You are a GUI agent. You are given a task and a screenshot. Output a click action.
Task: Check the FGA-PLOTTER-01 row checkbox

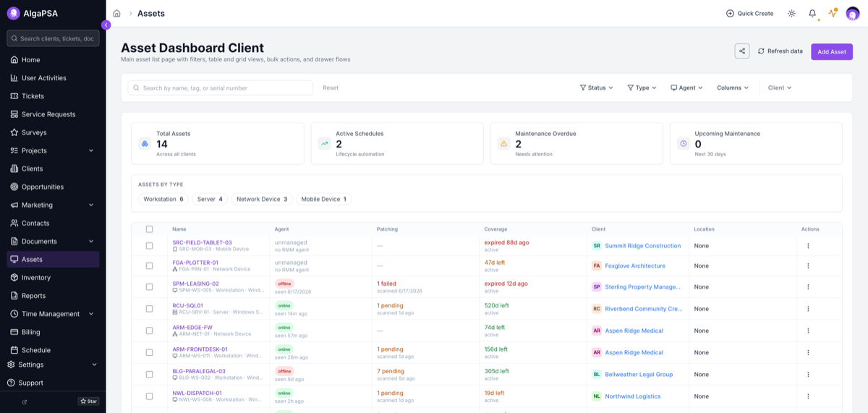click(150, 265)
